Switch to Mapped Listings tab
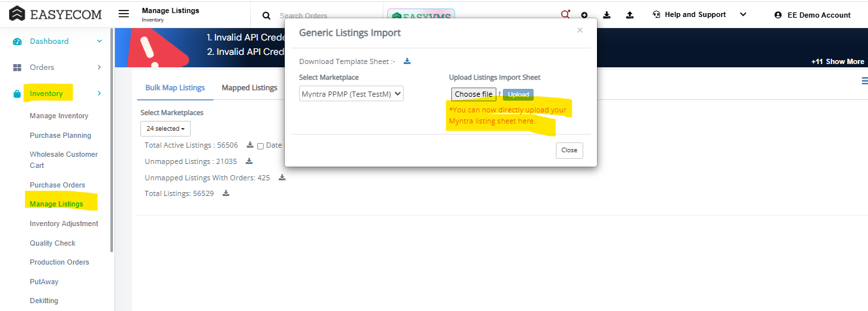 pyautogui.click(x=249, y=88)
